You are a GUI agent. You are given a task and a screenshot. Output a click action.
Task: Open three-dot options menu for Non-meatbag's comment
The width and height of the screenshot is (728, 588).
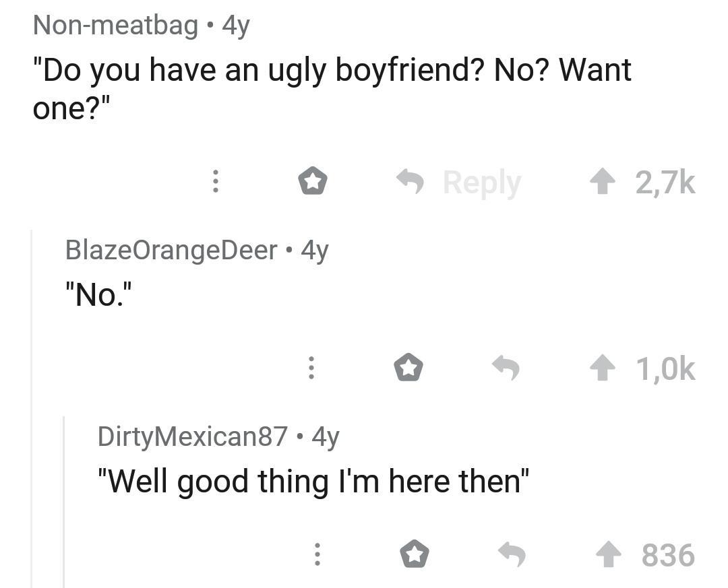[215, 181]
